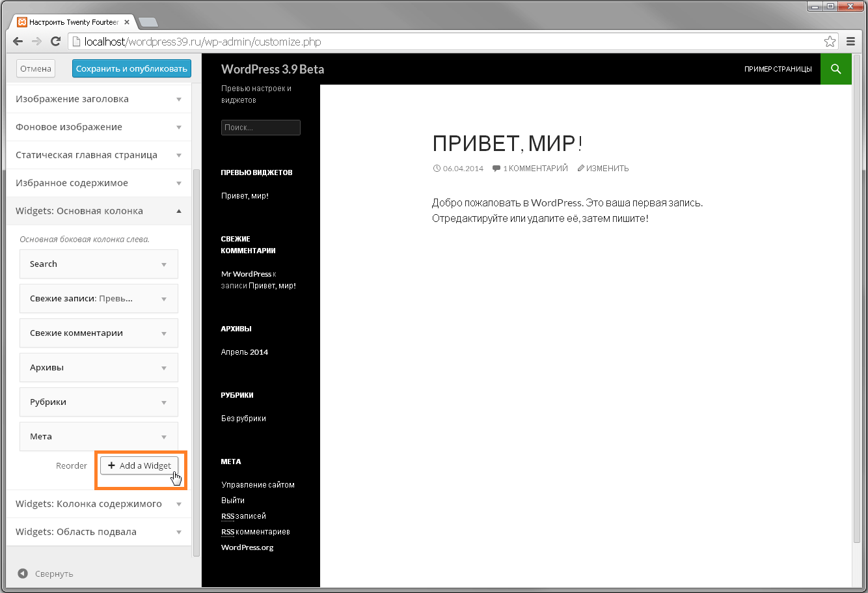
Task: Open the Апрель 2014 archive link
Action: [245, 352]
